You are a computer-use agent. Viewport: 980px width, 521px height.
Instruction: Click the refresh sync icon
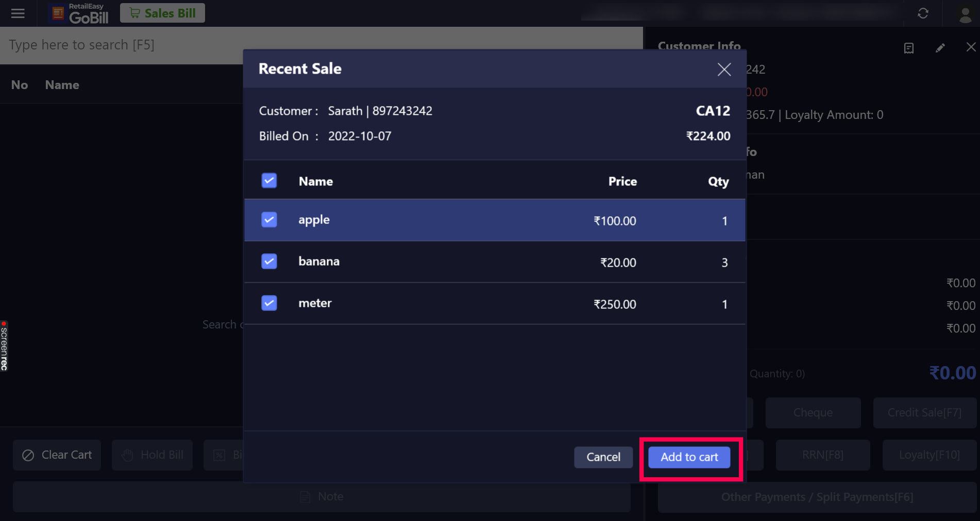click(923, 13)
